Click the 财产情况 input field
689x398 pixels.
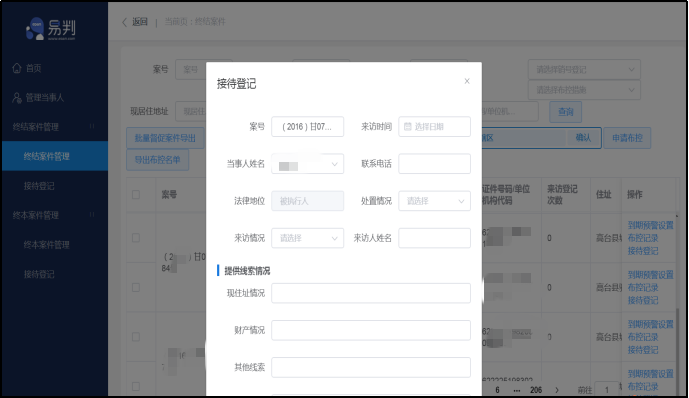tap(371, 330)
